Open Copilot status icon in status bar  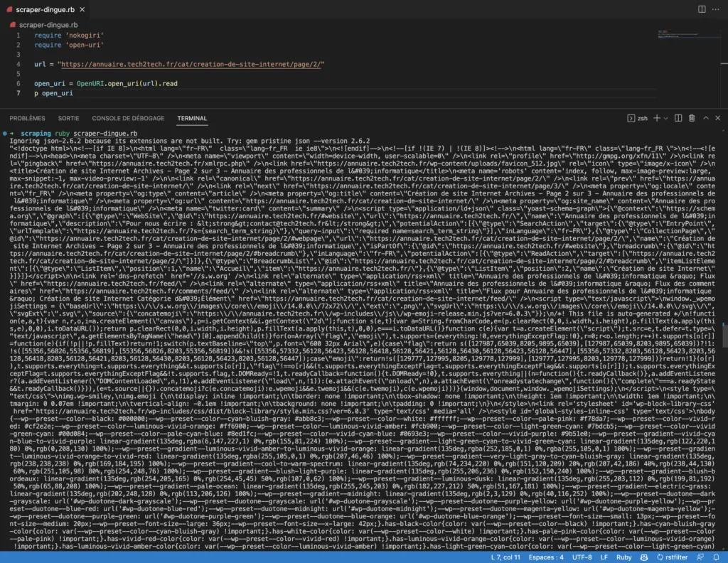[644, 557]
